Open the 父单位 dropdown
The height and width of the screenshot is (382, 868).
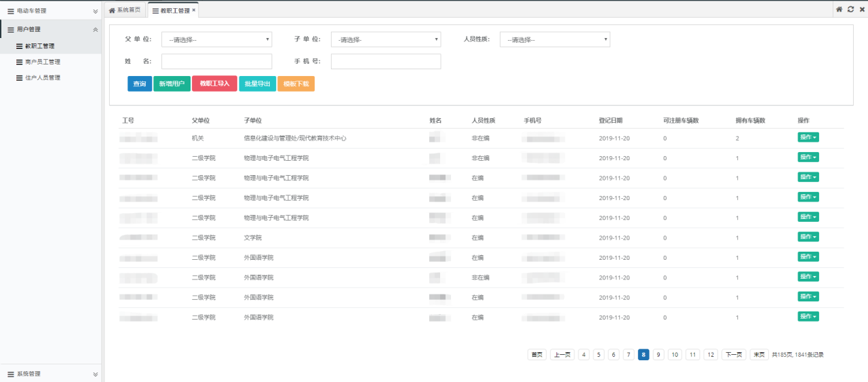216,39
